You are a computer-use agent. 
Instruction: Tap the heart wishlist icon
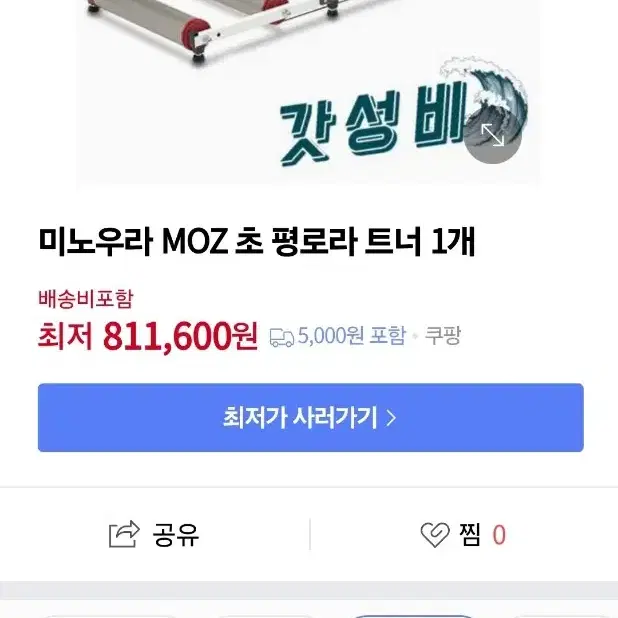tap(435, 535)
